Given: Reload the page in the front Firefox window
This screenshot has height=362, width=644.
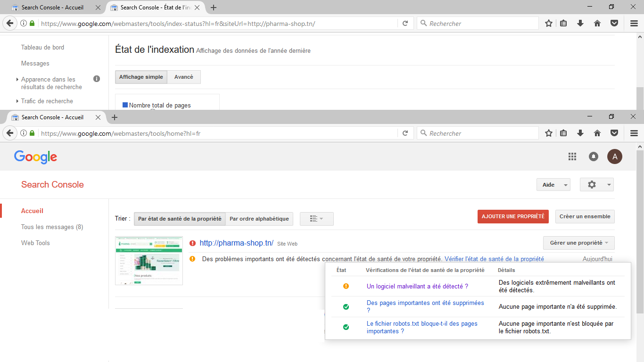Looking at the screenshot, I should (x=405, y=133).
